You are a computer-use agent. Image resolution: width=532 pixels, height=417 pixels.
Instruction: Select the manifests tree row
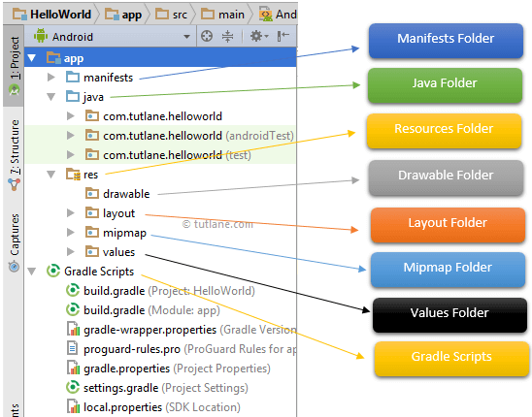(x=160, y=78)
